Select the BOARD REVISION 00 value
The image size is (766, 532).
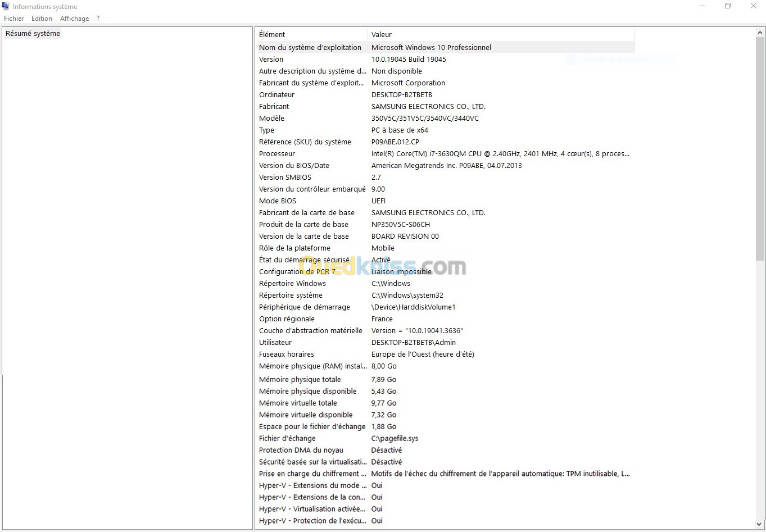[x=405, y=237]
